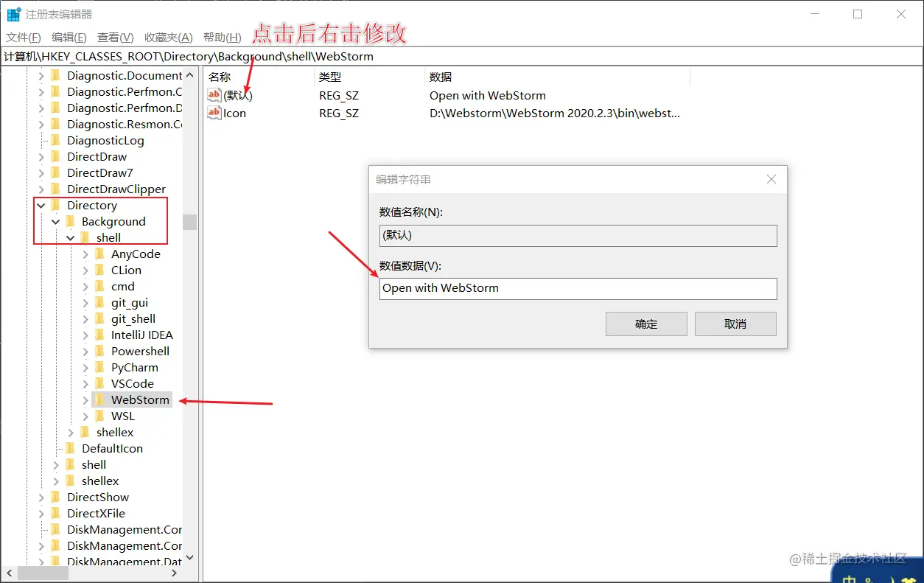
Task: Select the Diagnostic.Resmon.C key label
Action: [125, 124]
